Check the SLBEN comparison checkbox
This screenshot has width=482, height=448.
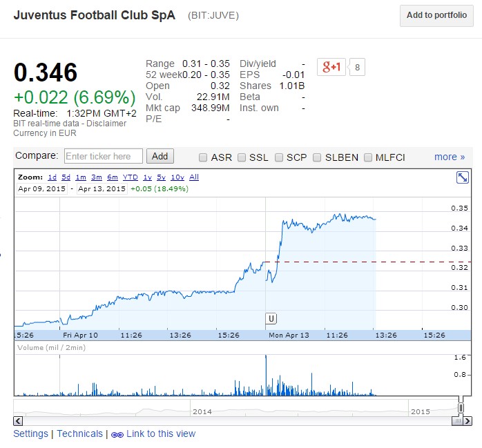pos(318,157)
